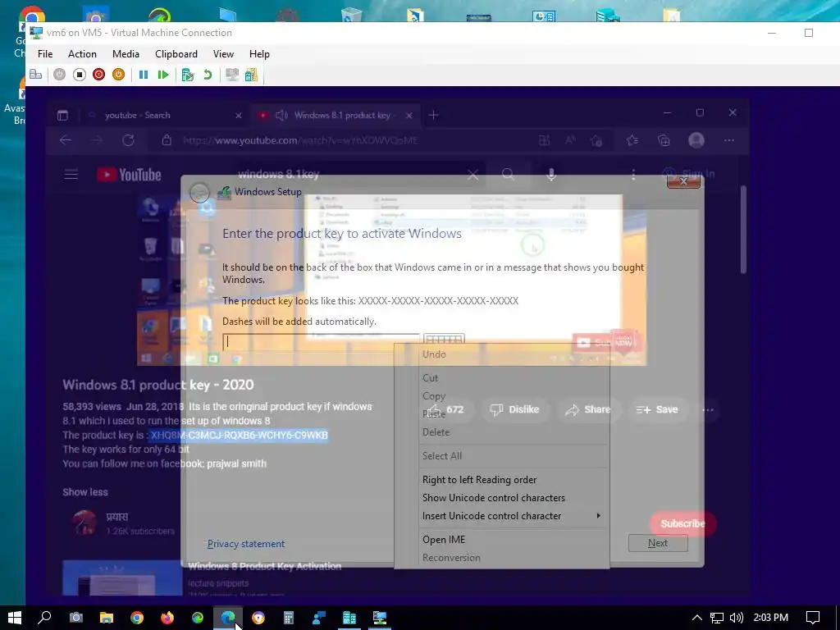840x630 pixels.
Task: Search by voice with the microphone icon
Action: (x=550, y=175)
